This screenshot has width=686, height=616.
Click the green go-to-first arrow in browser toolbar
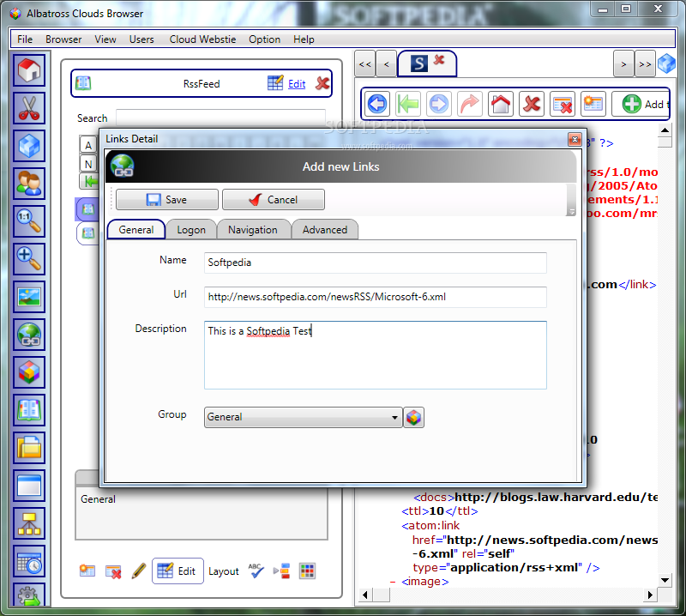(x=408, y=104)
